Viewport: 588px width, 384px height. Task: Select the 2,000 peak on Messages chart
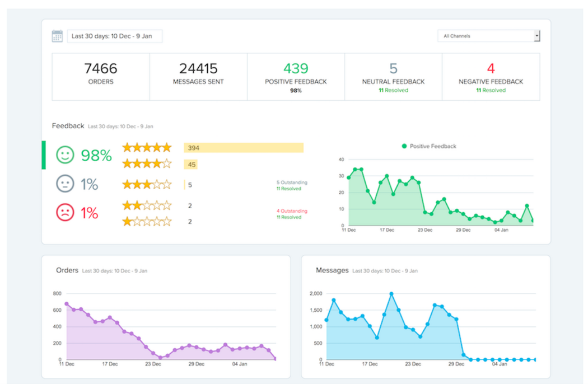coord(392,292)
